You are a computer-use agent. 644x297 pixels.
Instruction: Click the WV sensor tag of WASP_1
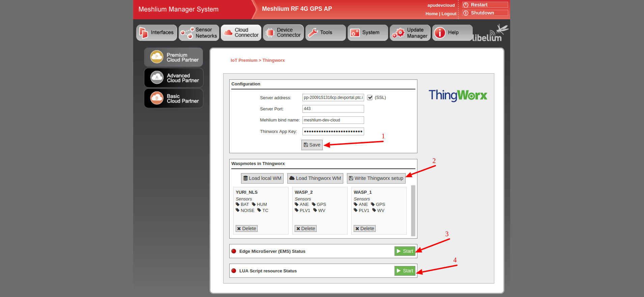(378, 211)
